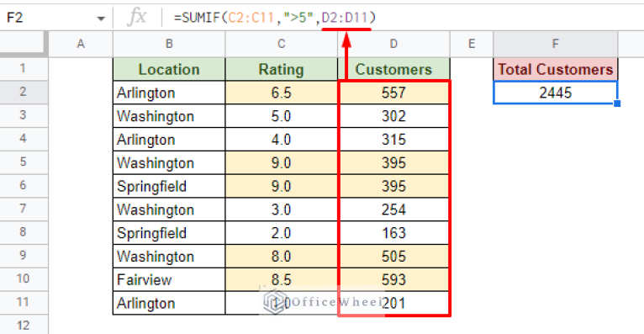Click Washington in row 9

click(x=169, y=257)
